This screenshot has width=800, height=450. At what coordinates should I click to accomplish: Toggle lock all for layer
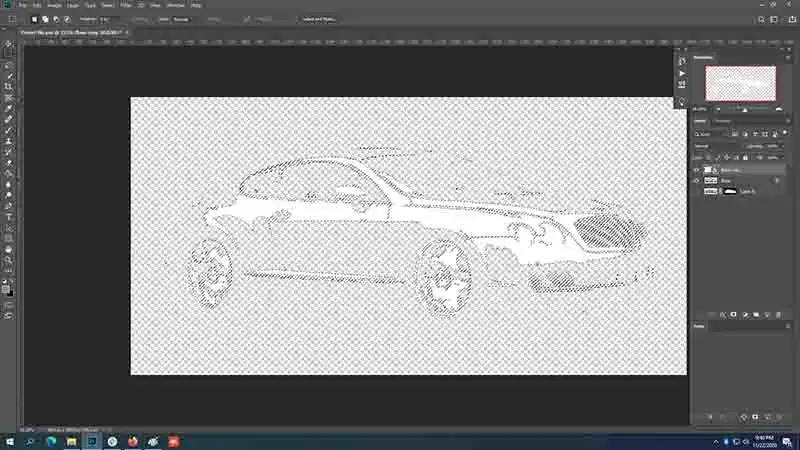click(x=745, y=157)
